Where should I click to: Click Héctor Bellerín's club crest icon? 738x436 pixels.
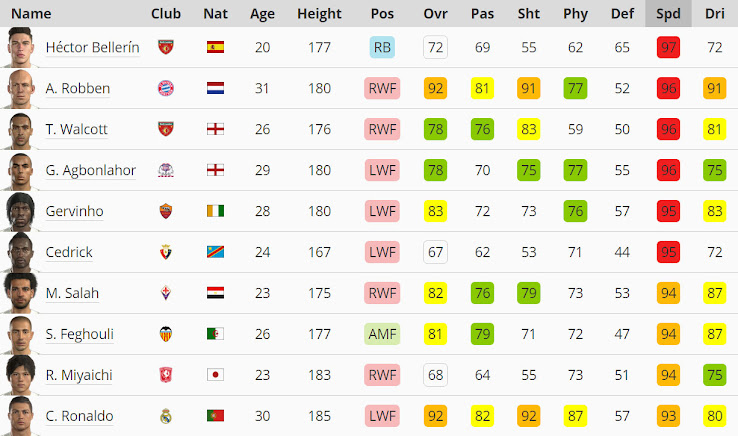click(x=166, y=47)
